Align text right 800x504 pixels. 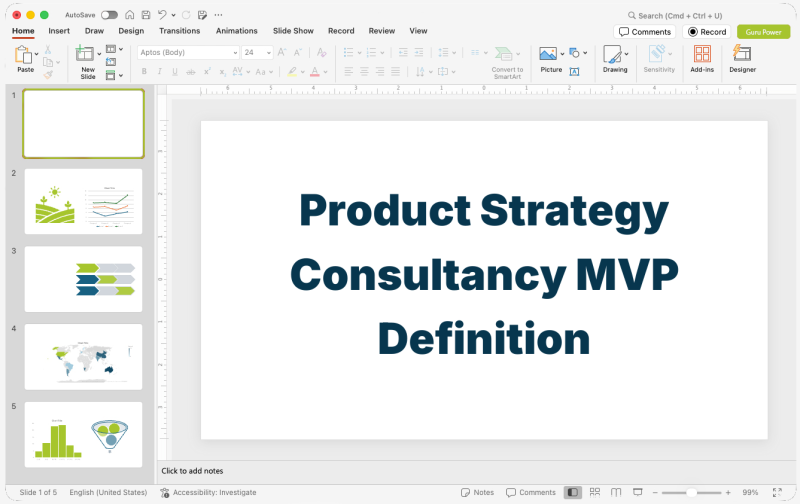380,72
